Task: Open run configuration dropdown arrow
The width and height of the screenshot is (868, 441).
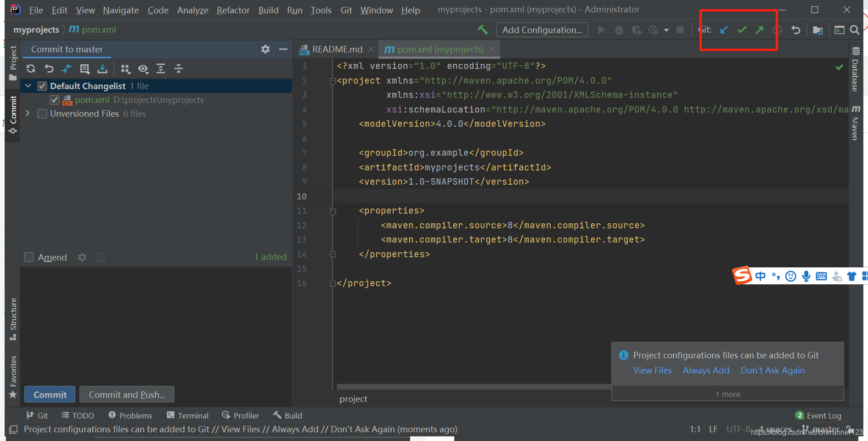Action: click(x=666, y=30)
